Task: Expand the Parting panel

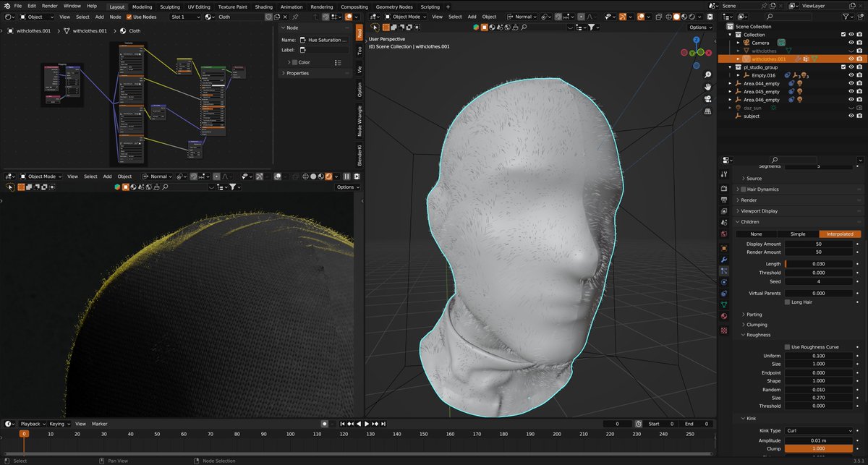Action: point(754,315)
